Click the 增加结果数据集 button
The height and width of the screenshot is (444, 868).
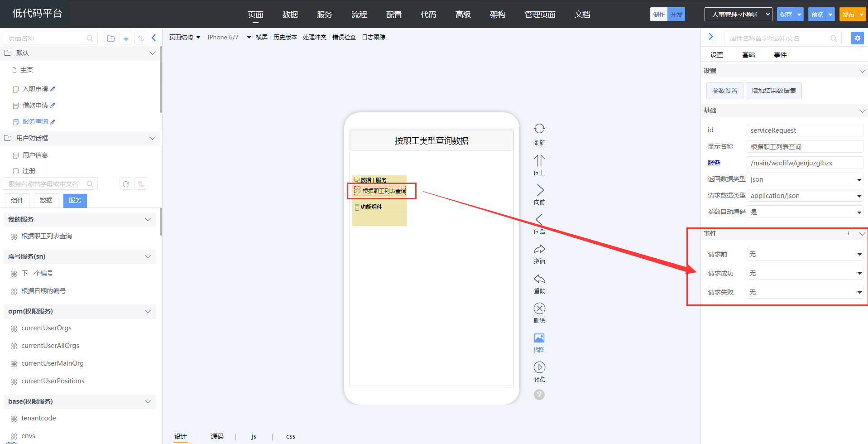coord(774,91)
